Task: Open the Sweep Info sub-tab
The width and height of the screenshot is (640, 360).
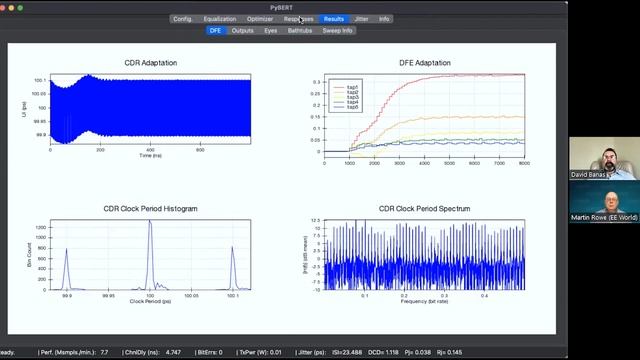Action: coord(337,31)
